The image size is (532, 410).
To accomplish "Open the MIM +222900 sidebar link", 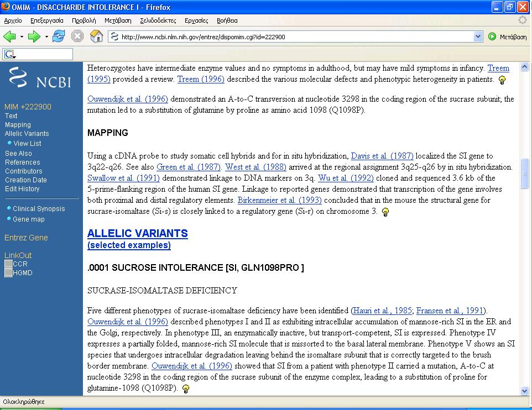I will pyautogui.click(x=28, y=107).
